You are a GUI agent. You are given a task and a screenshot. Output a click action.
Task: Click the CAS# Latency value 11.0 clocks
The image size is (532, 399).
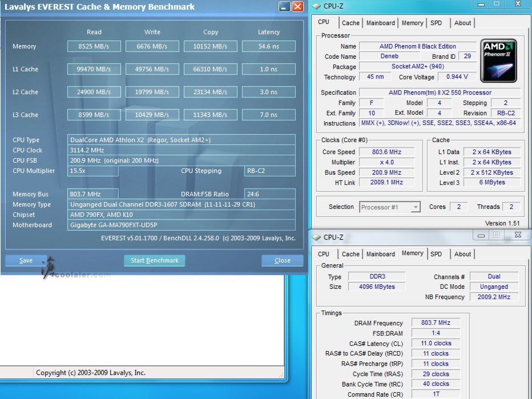436,344
